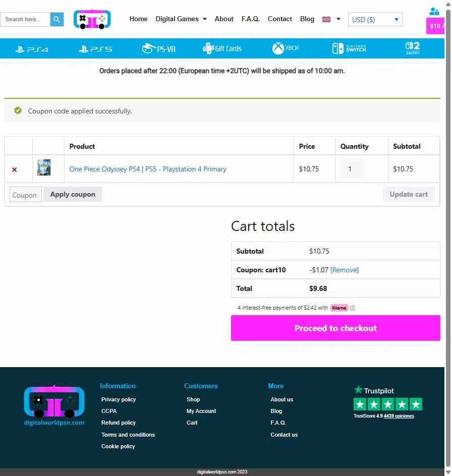
Task: Remove the cart10 coupon
Action: pyautogui.click(x=344, y=270)
